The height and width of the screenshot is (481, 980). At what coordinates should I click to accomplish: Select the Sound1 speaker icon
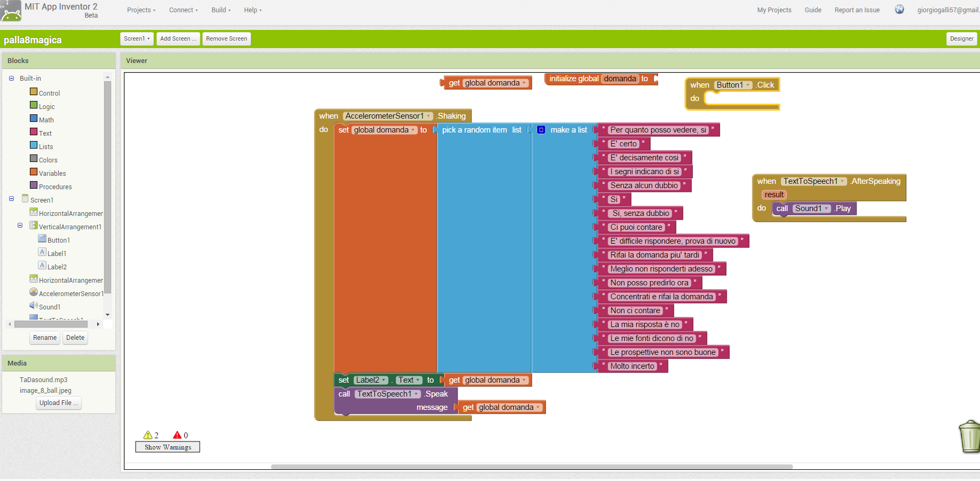tap(34, 306)
